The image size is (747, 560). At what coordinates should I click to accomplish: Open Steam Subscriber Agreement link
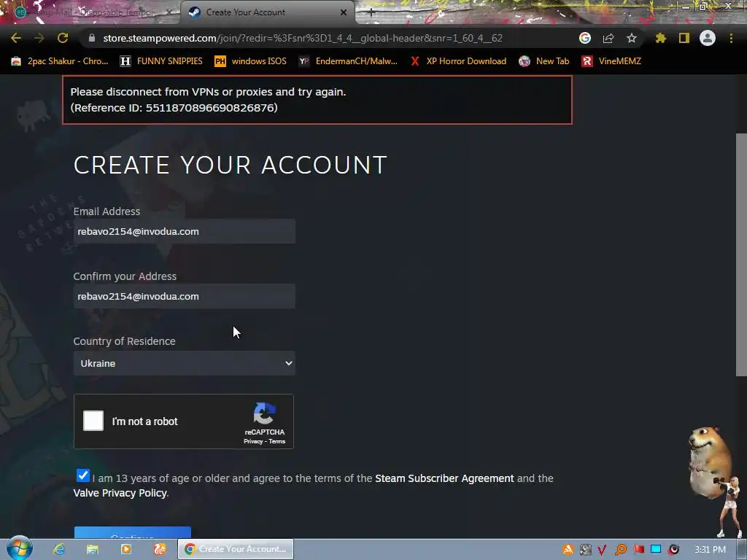444,478
